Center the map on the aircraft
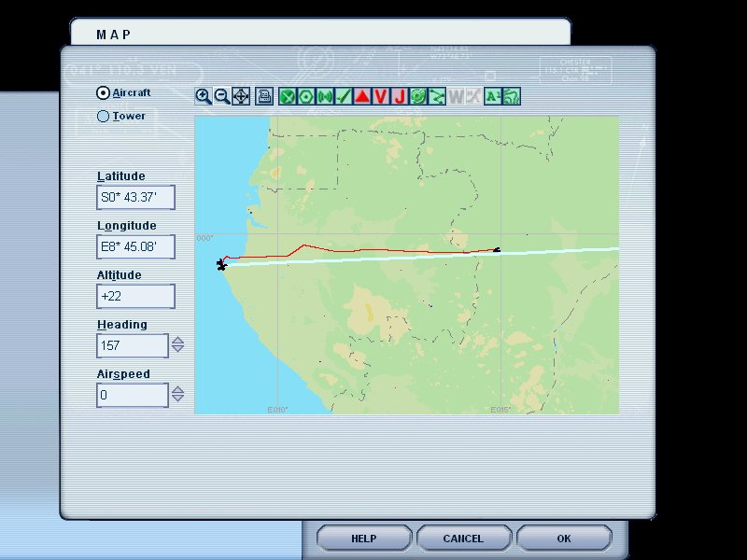Screen dimensions: 747x560 tap(241, 97)
